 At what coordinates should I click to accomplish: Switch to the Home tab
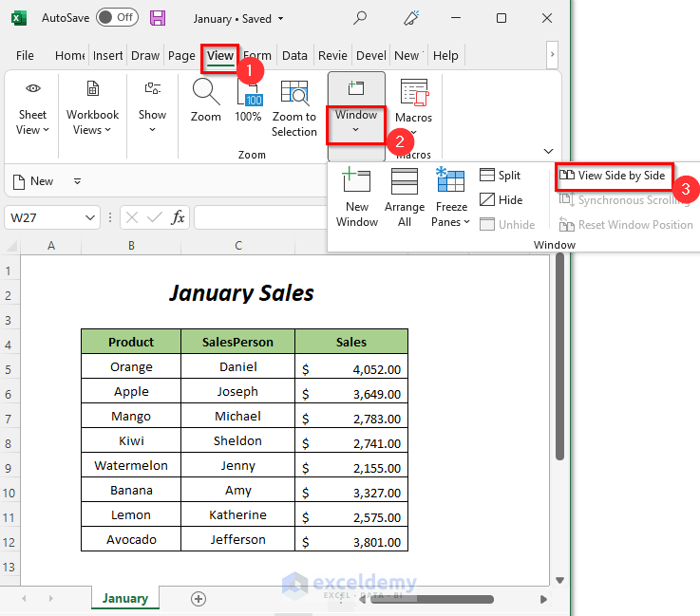[69, 56]
